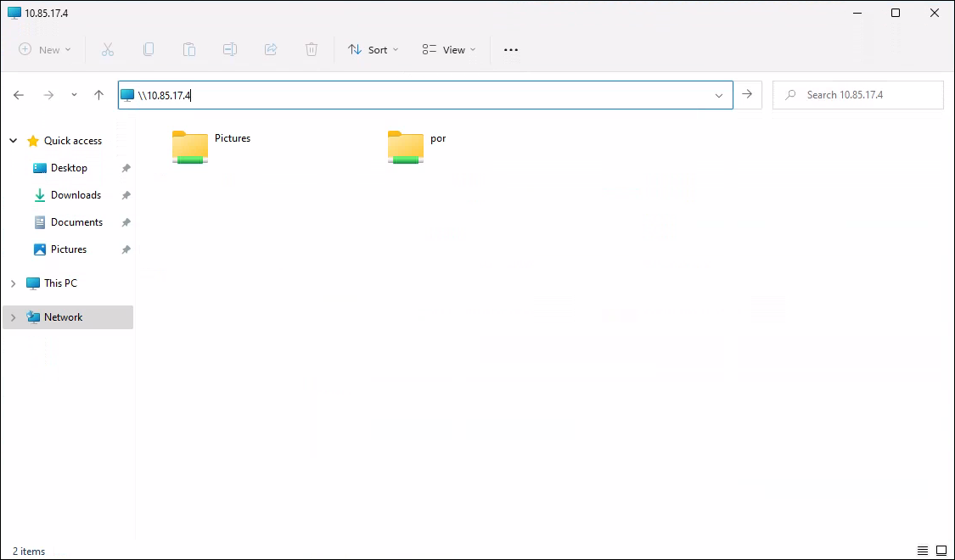The height and width of the screenshot is (560, 955).
Task: Open the New dropdown menu
Action: tap(45, 50)
